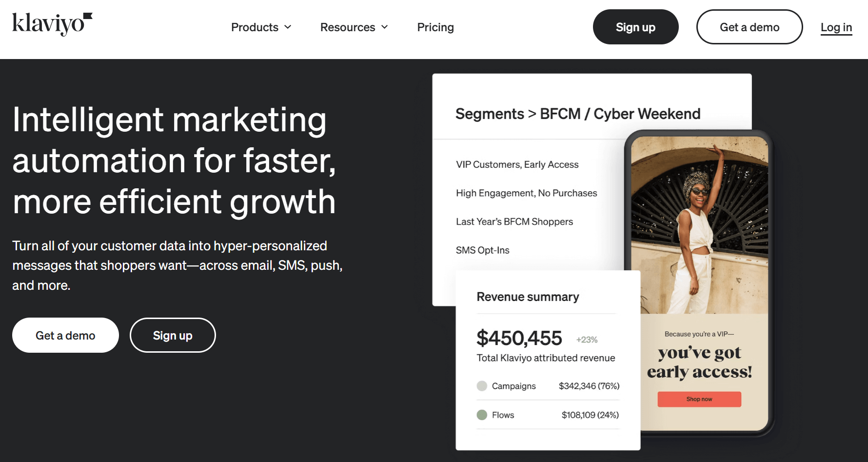Click the $108,109 (24%) flows value
Screen dimensions: 868x462
(590, 415)
